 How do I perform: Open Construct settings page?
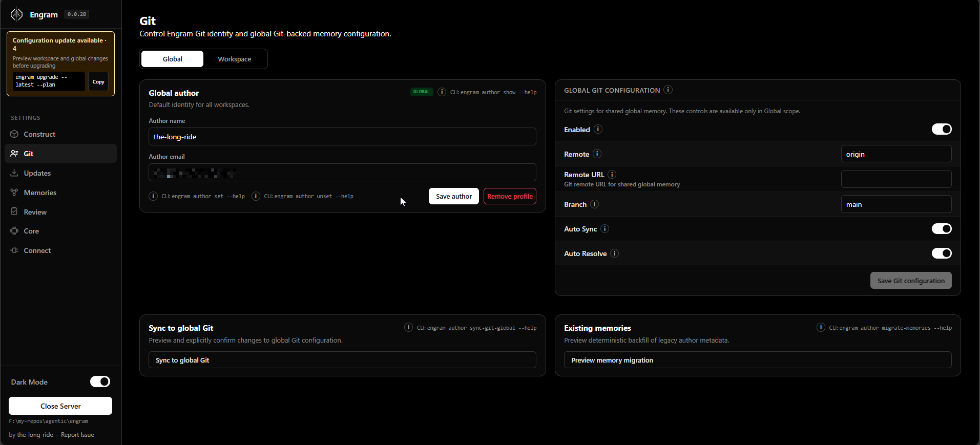pyautogui.click(x=60, y=134)
